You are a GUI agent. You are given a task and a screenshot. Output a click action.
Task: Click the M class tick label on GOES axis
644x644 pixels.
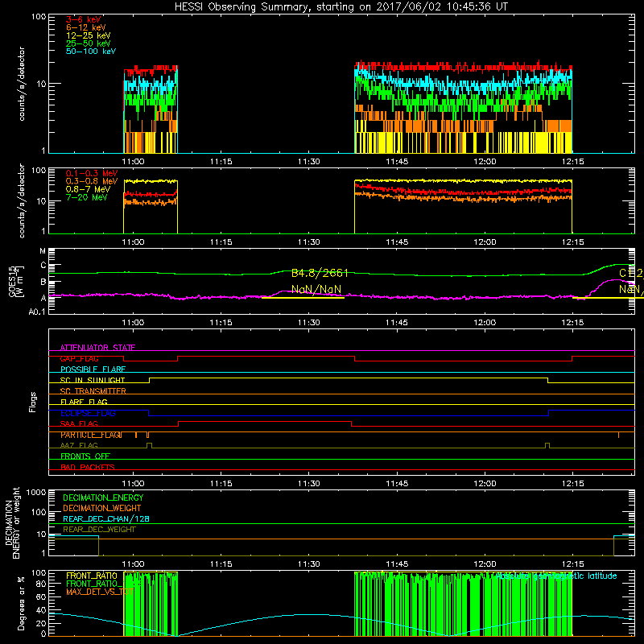coord(43,251)
